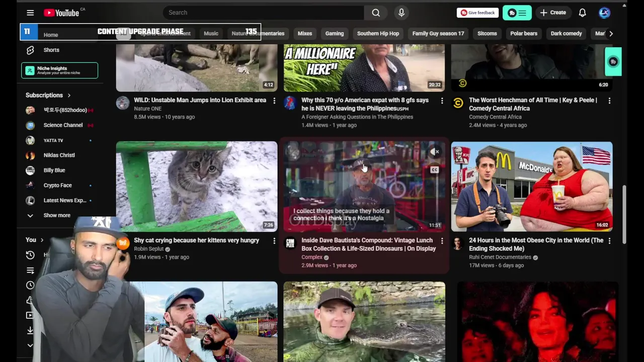Image resolution: width=644 pixels, height=362 pixels.
Task: Select the Southern Hip Hop chip
Action: click(378, 33)
